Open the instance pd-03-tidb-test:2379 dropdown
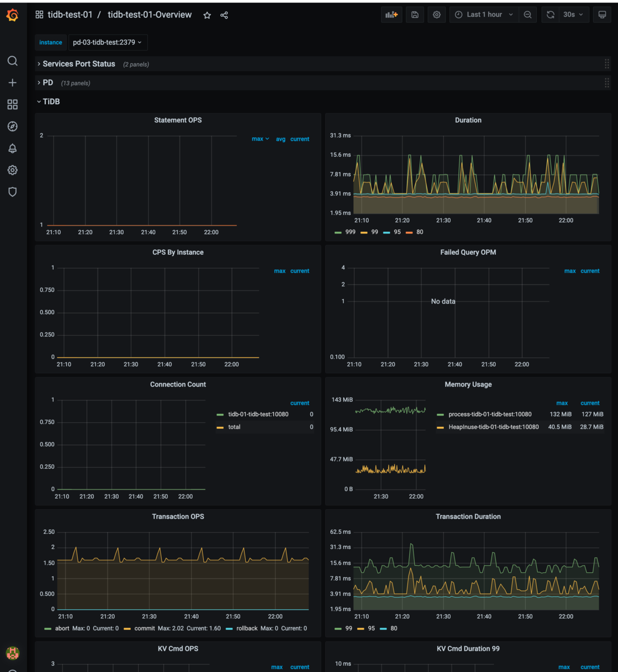Screen dimensions: 618x672 click(107, 43)
